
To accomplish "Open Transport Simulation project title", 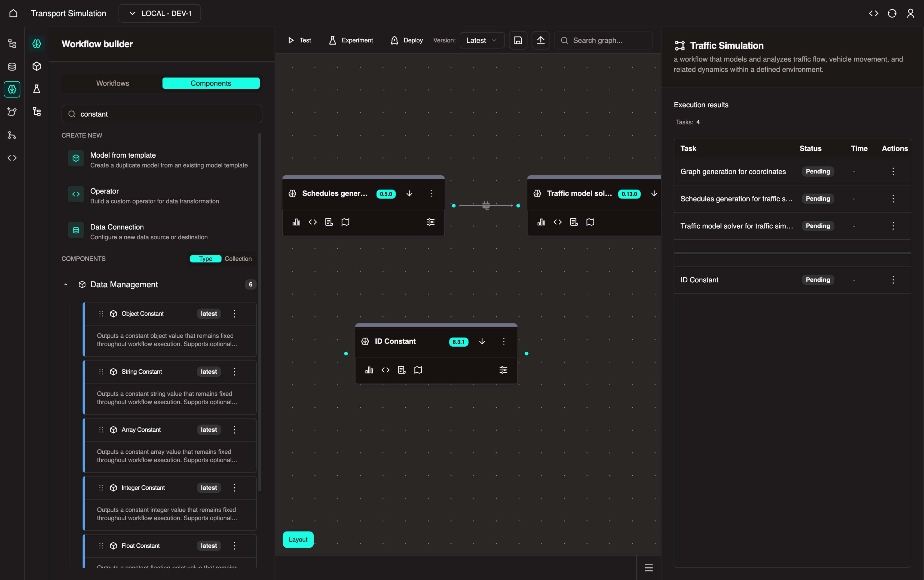I will pyautogui.click(x=68, y=13).
